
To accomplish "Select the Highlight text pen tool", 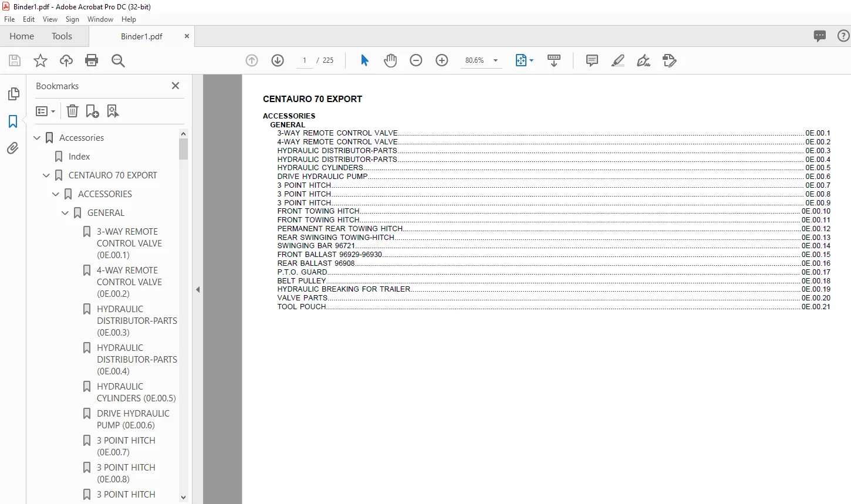I will click(x=618, y=60).
